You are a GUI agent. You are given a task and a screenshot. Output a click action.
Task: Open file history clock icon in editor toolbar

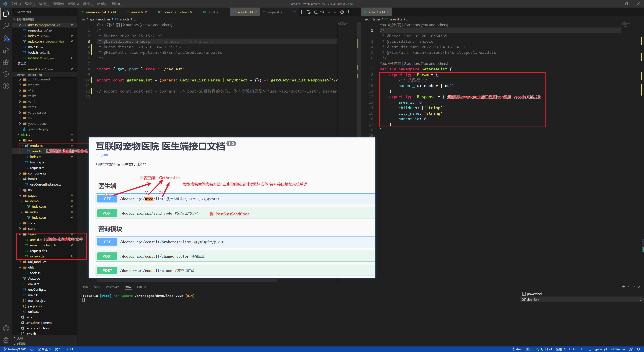[309, 12]
